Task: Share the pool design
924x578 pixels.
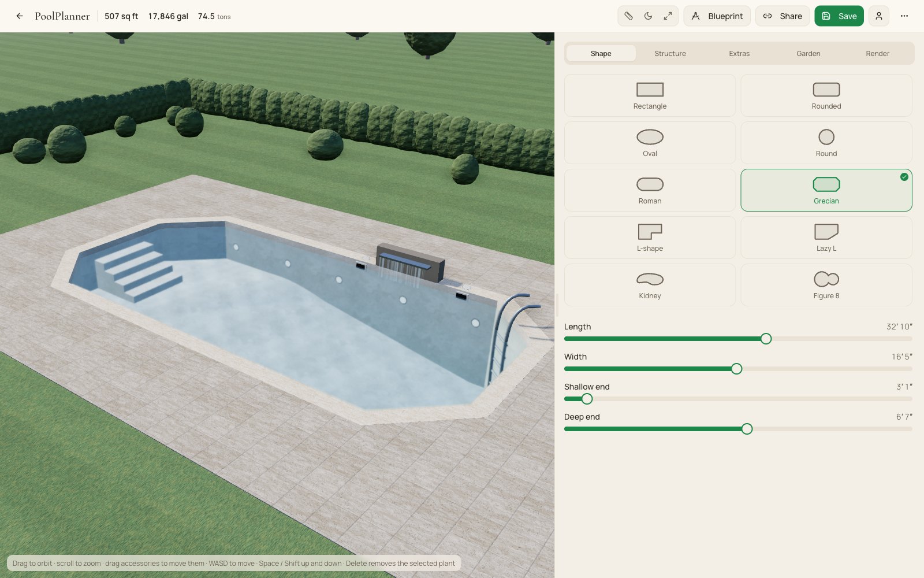Action: tap(783, 16)
